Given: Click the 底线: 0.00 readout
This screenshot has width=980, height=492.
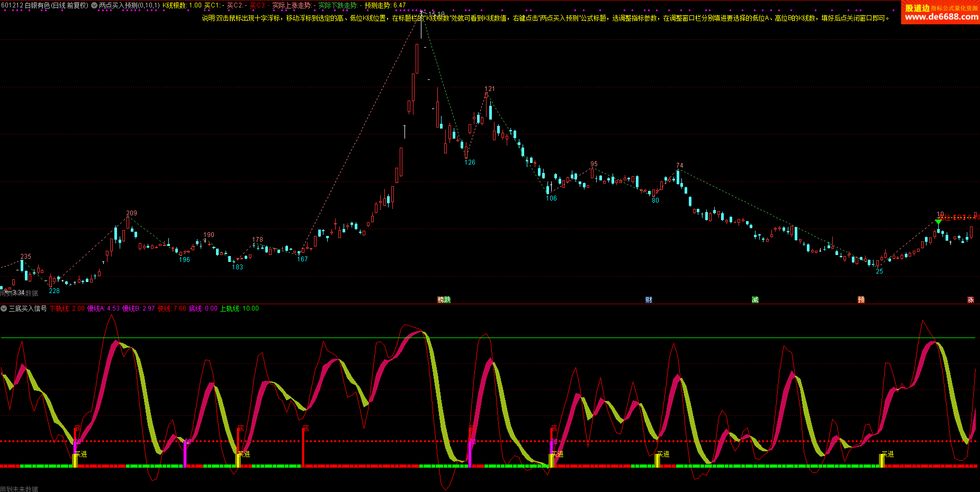Looking at the screenshot, I should (x=203, y=308).
